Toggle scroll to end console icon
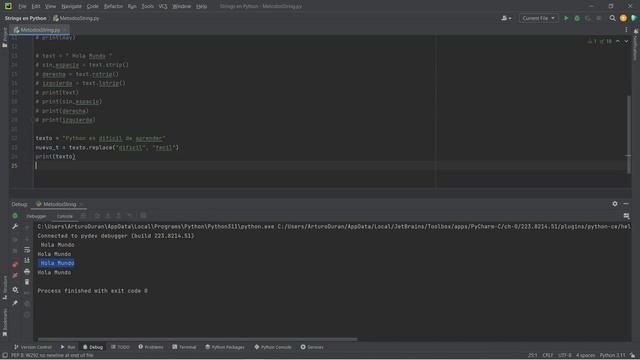640x360 pixels. [27, 260]
